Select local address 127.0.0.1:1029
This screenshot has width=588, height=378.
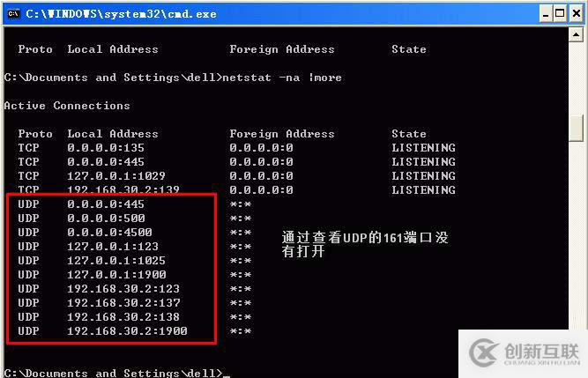coord(116,175)
